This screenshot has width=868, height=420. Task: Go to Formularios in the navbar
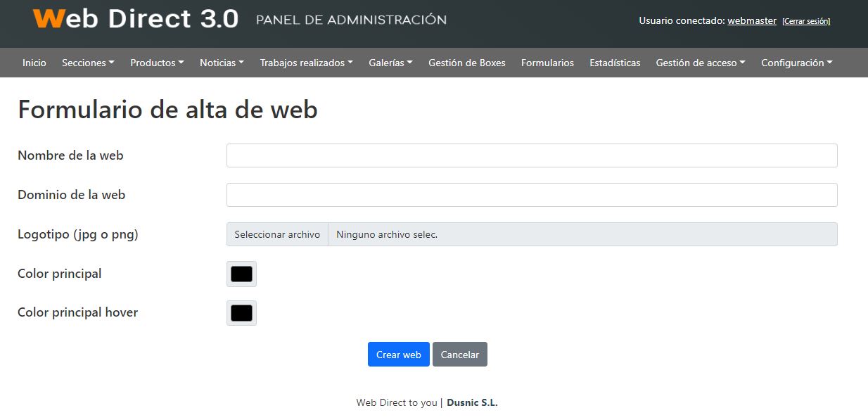point(547,63)
